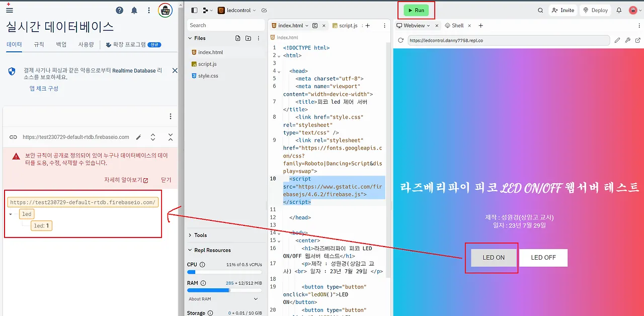The width and height of the screenshot is (644, 316).
Task: Select the root database URL node
Action: (x=83, y=202)
